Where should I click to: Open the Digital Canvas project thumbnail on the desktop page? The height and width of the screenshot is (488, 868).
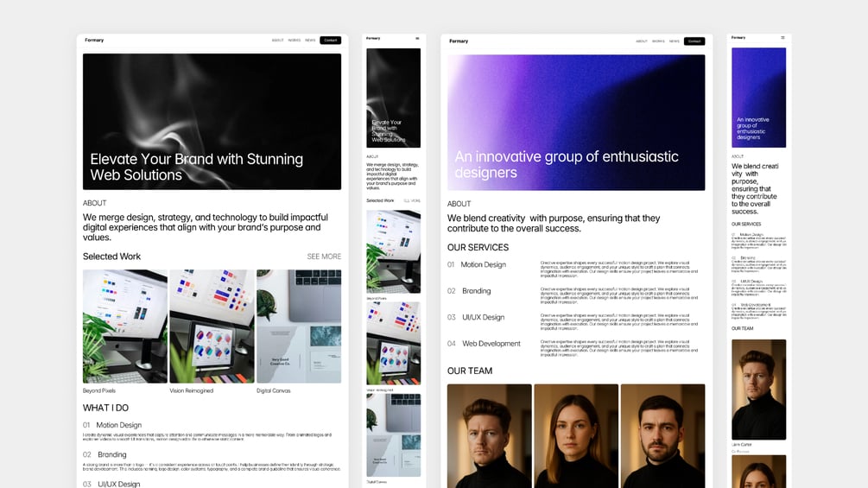pos(299,326)
